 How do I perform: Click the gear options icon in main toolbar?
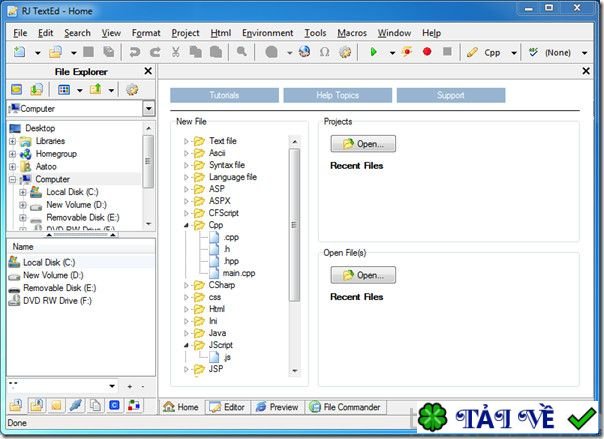(x=345, y=52)
